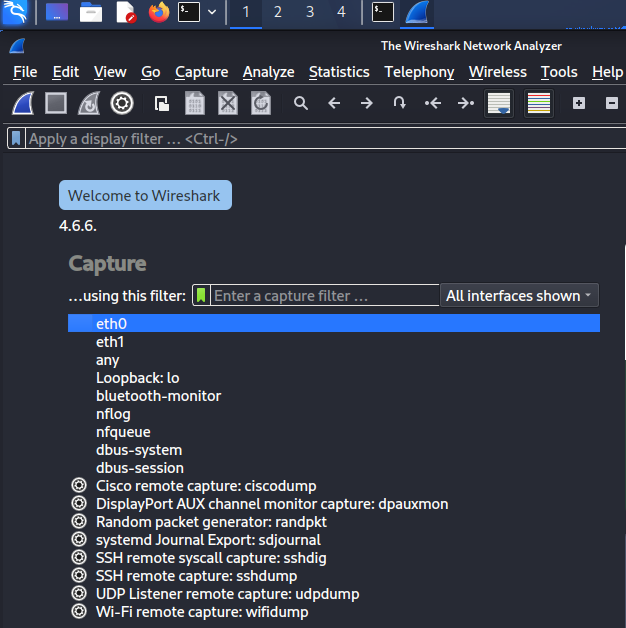This screenshot has width=626, height=628.
Task: Toggle packet colorization rules button
Action: tap(539, 103)
